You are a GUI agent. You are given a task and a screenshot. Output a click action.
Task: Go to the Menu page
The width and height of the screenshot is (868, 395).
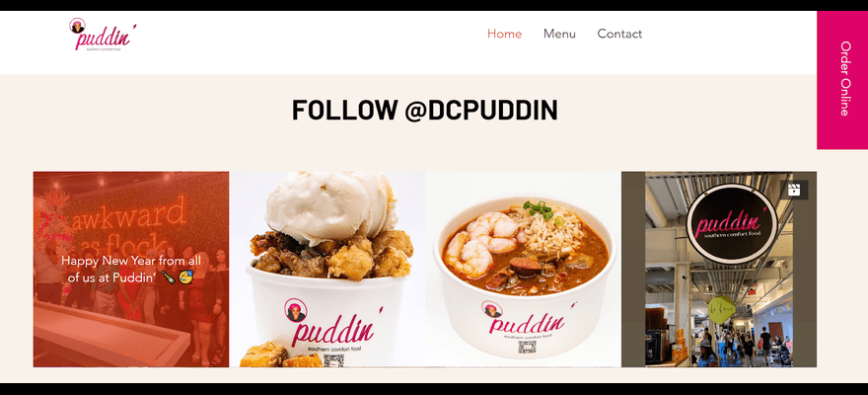559,34
